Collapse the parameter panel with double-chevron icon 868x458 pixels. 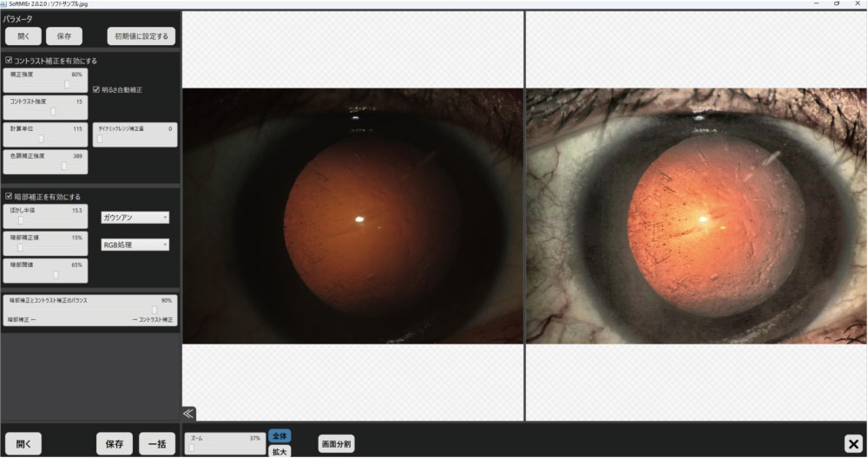[188, 413]
